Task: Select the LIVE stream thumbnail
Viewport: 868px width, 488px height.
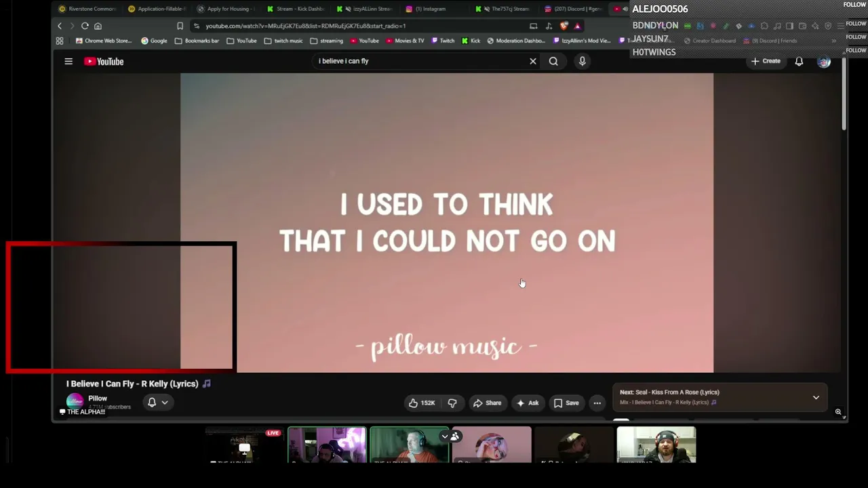Action: click(x=244, y=445)
